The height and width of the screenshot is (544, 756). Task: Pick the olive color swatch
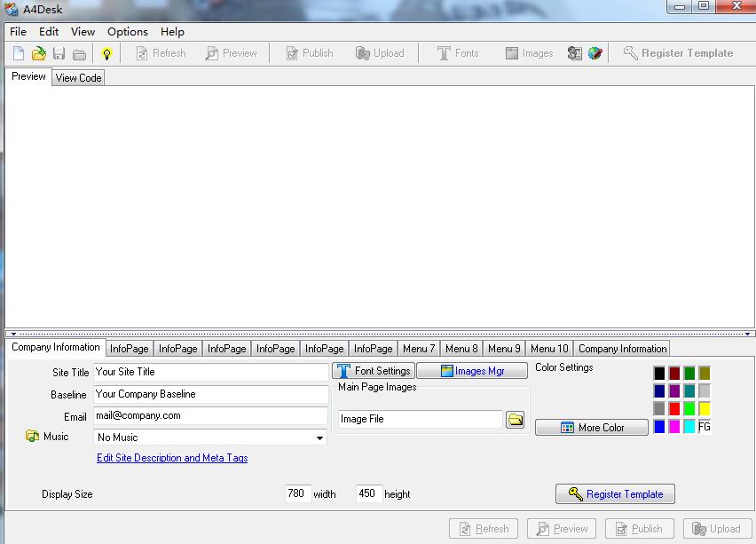705,373
